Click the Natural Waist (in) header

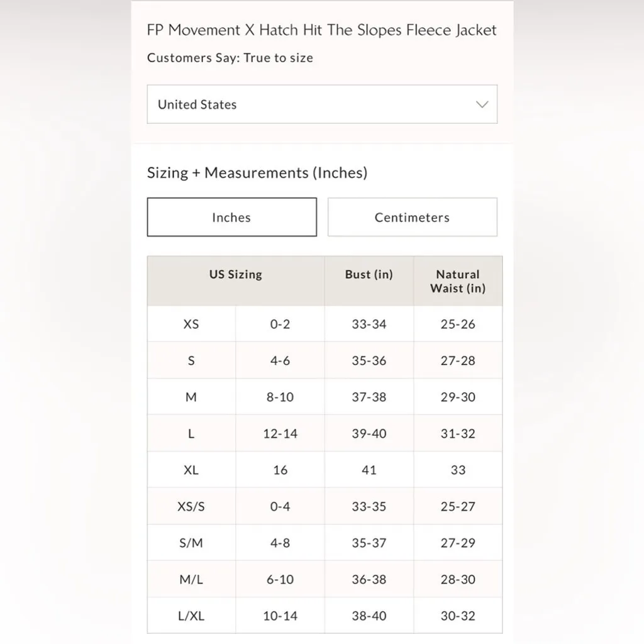coord(458,281)
